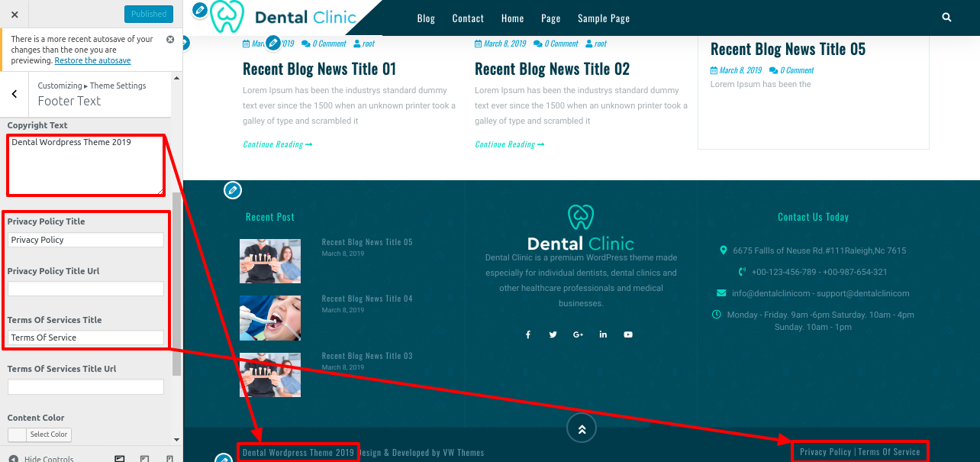Click the phone icon beside +00-123-456-789
The width and height of the screenshot is (980, 462).
742,272
